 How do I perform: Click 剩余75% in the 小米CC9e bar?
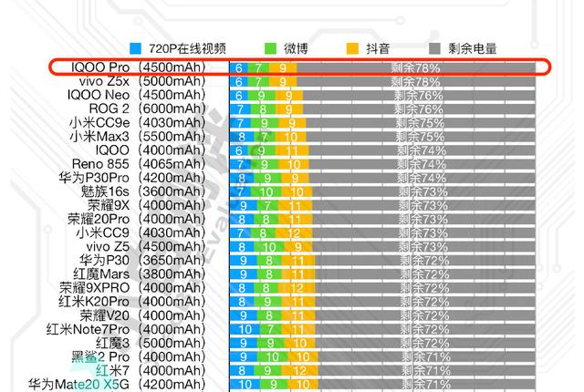click(x=420, y=123)
